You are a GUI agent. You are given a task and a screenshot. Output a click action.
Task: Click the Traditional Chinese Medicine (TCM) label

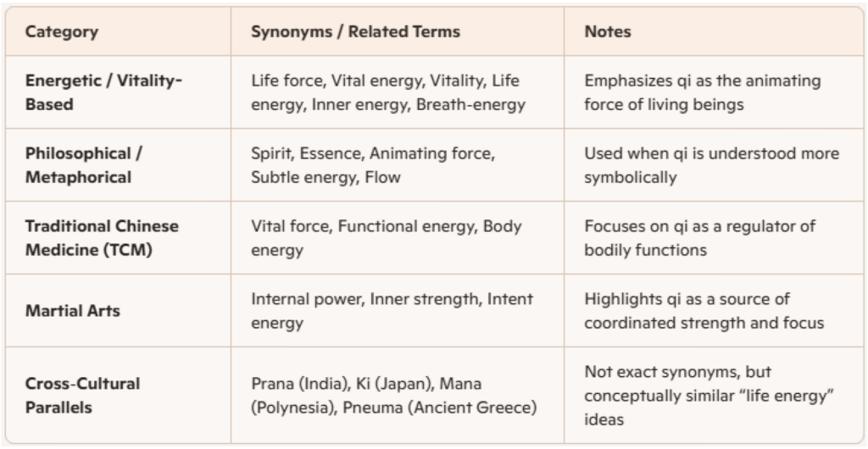(102, 238)
